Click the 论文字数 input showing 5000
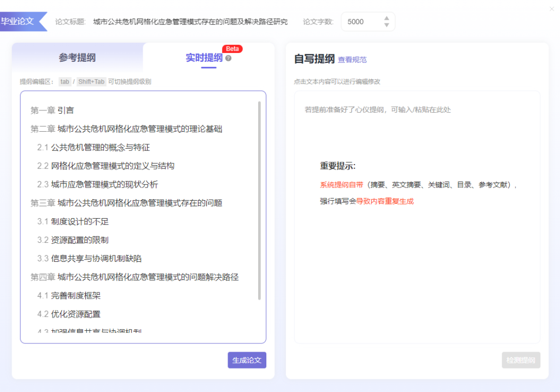Image resolution: width=560 pixels, height=392 pixels. (368, 22)
